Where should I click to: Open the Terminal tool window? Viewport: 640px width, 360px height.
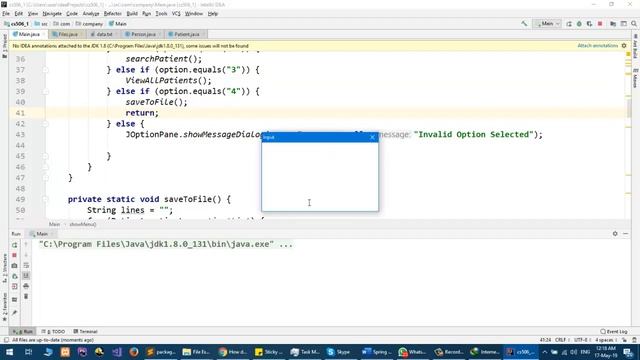point(85,331)
